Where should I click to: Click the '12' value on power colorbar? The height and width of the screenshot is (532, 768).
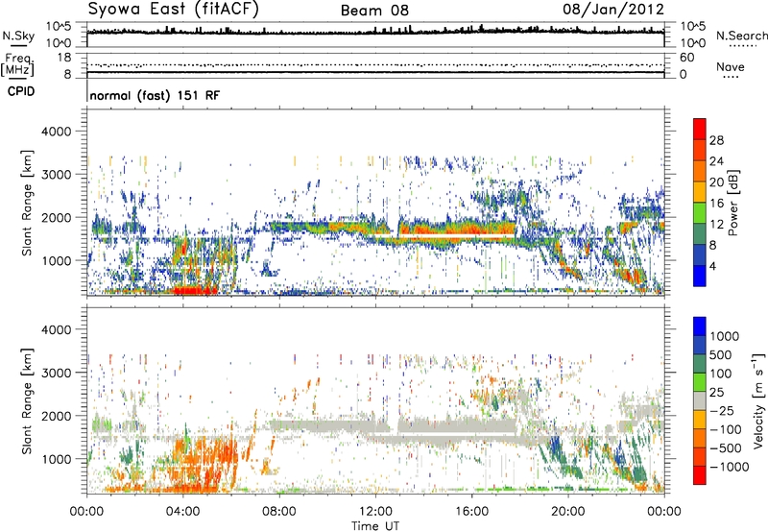point(716,225)
